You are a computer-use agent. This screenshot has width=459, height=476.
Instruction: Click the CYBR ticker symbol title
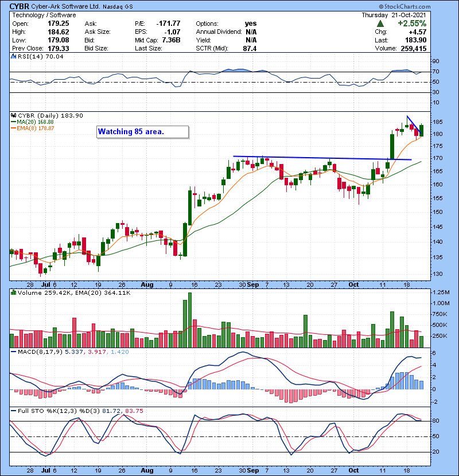coord(19,6)
